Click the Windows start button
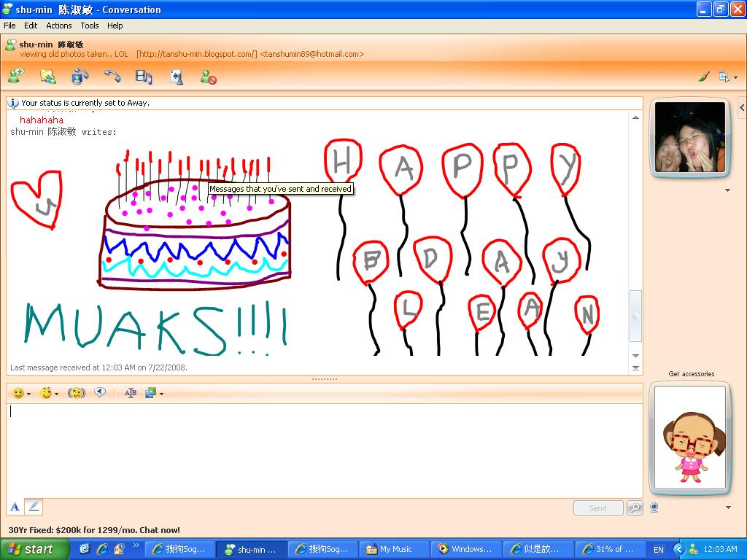 [34, 549]
